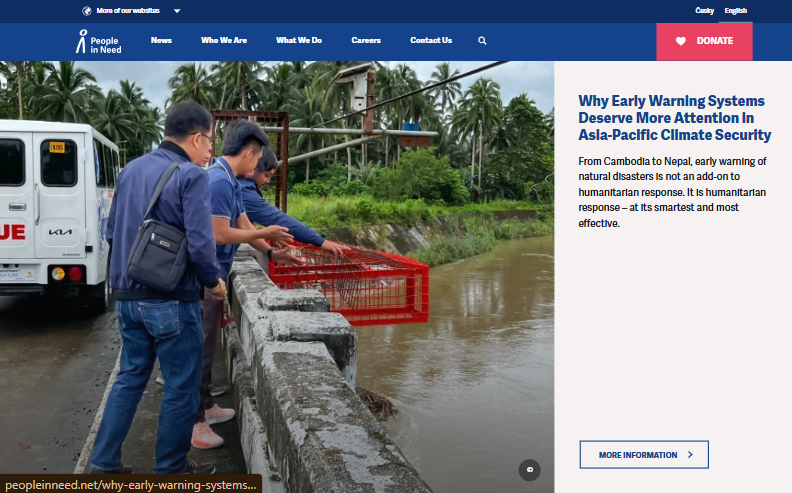Screen dimensions: 792x493
Task: Click the People in Need logo
Action: point(99,41)
